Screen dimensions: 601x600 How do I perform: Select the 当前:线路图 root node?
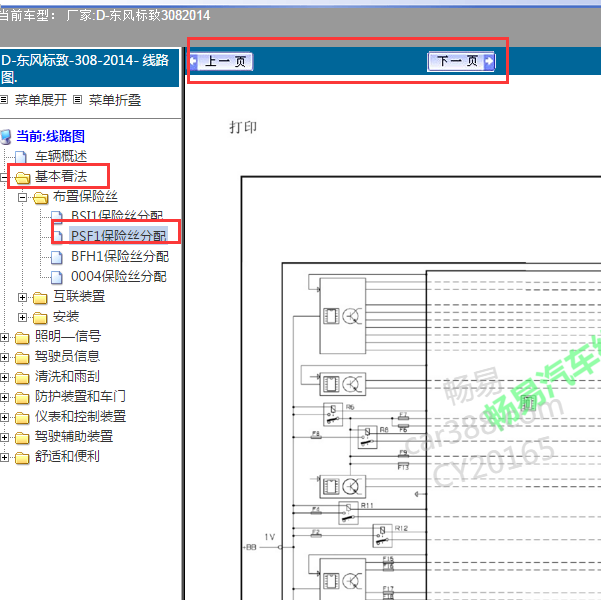(50, 136)
